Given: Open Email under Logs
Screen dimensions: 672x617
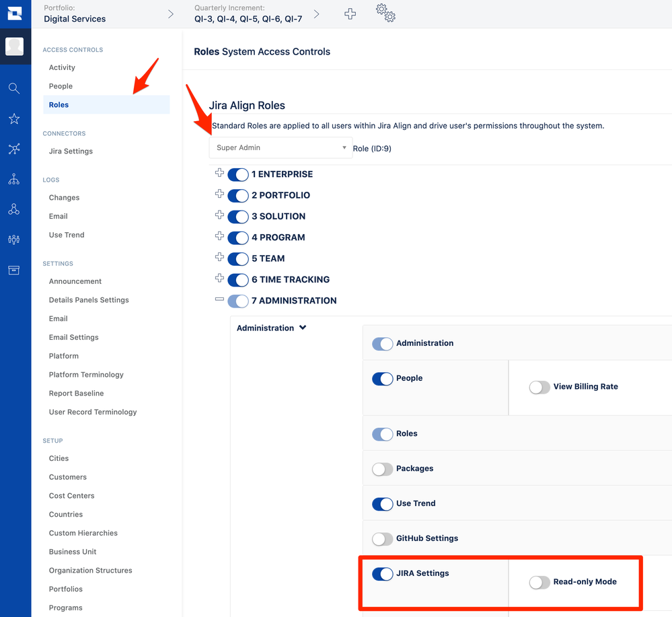Looking at the screenshot, I should (x=59, y=216).
